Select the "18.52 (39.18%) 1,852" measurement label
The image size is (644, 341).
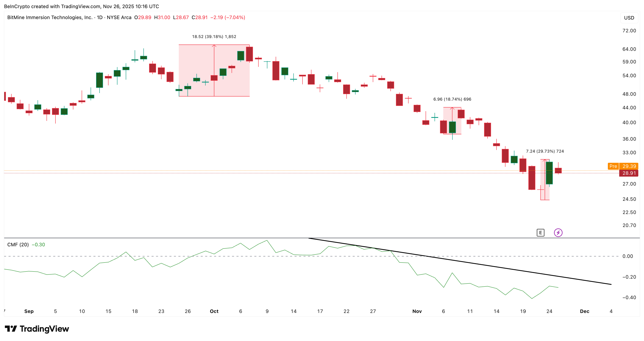(214, 37)
